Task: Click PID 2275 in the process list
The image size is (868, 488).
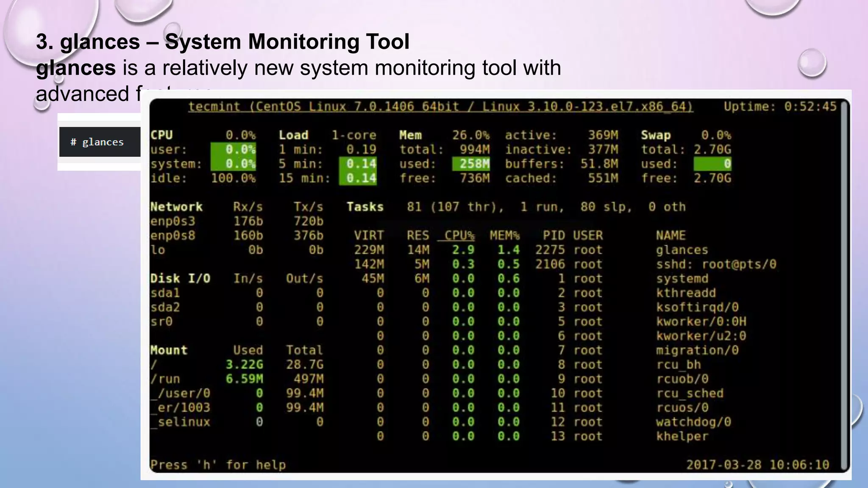Action: click(x=550, y=250)
